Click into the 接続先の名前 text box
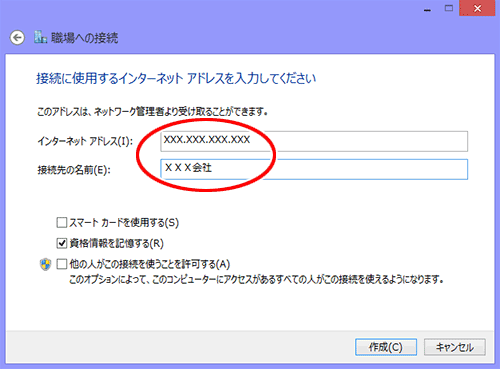 pos(314,169)
